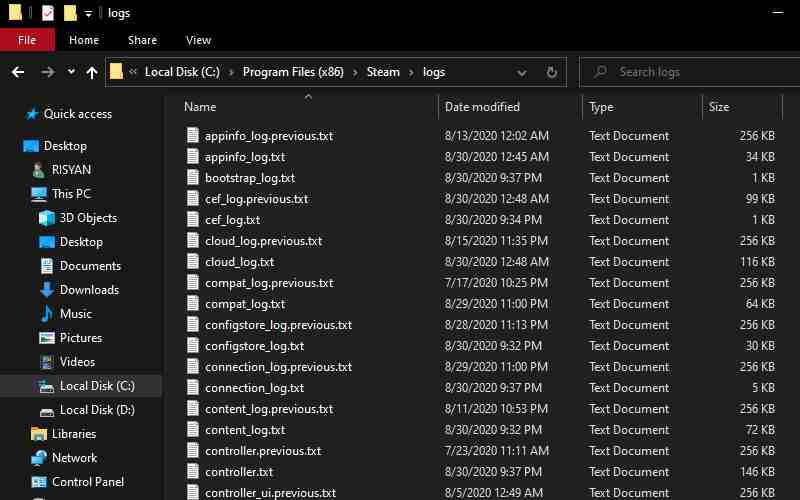Screen dimensions: 800x500
Task: Go up one folder level
Action: pos(92,72)
